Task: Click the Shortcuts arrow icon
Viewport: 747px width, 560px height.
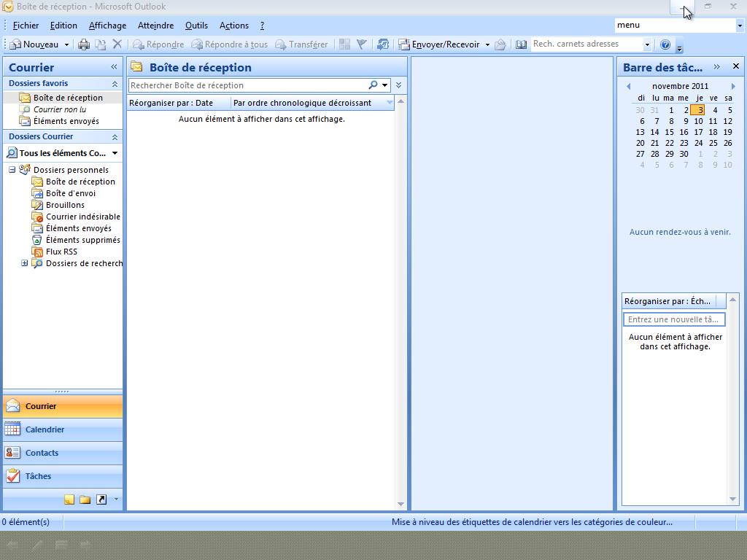Action: point(101,499)
